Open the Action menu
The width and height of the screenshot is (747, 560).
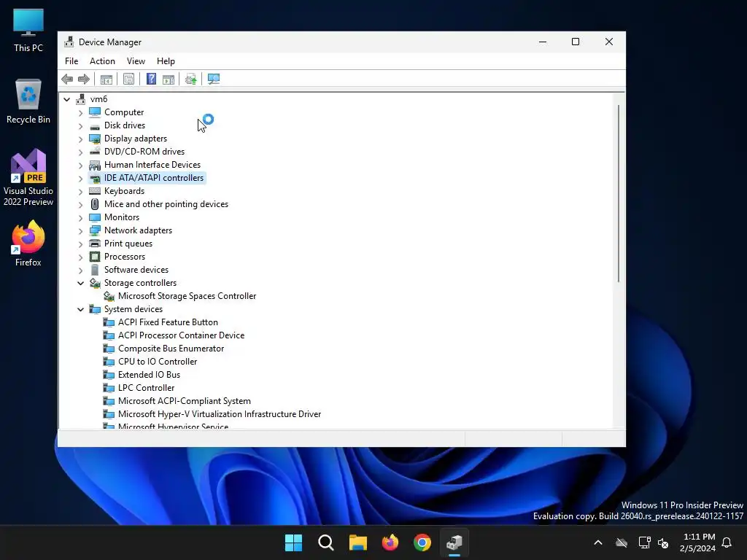[x=102, y=61]
